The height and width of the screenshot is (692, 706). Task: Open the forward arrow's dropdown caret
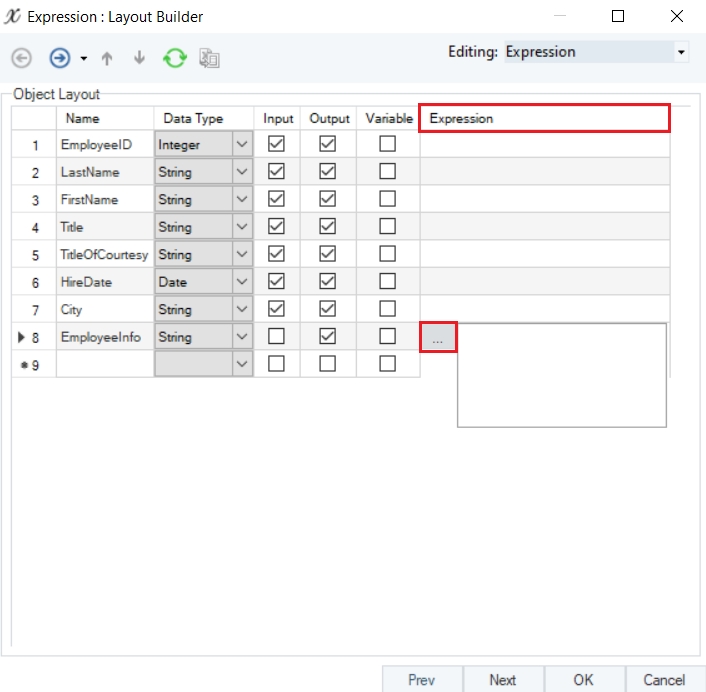point(84,59)
